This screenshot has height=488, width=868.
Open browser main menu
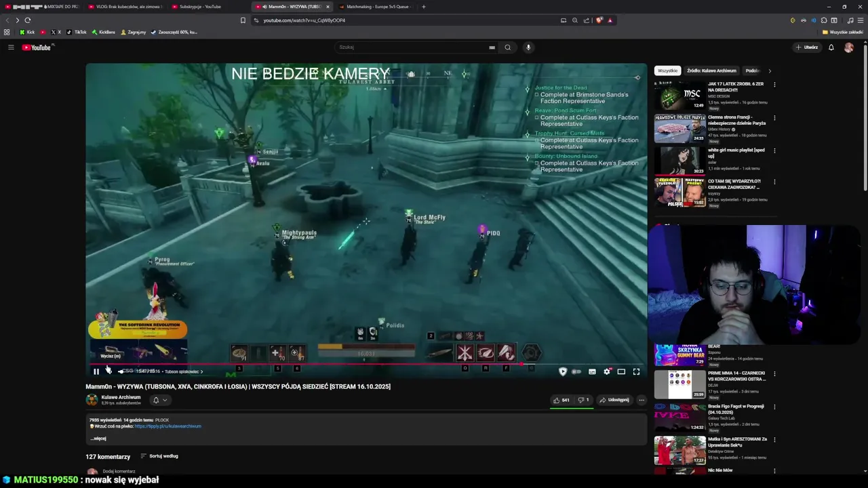coord(860,20)
